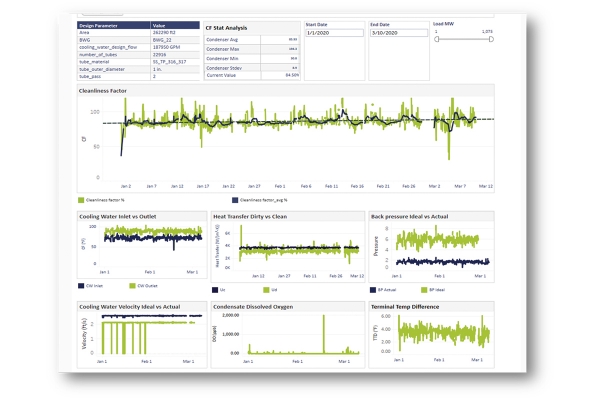Click the Load MW slider left handle

pyautogui.click(x=437, y=39)
